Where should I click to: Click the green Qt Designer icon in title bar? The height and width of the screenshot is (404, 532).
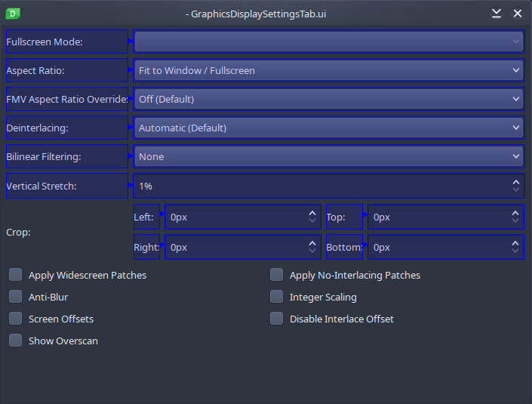pyautogui.click(x=13, y=13)
